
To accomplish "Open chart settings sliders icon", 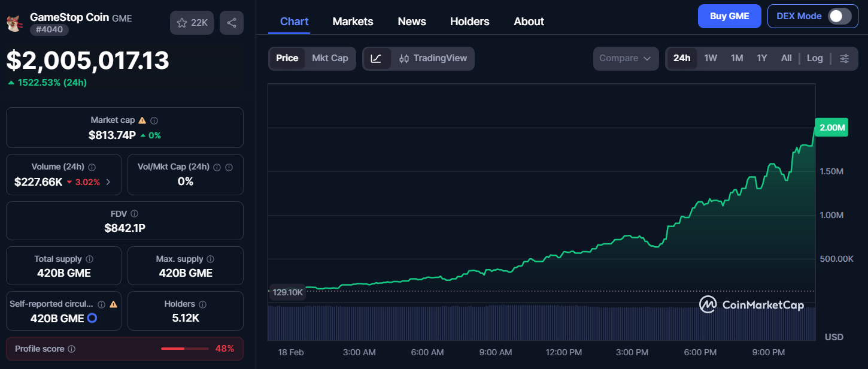I will point(844,58).
